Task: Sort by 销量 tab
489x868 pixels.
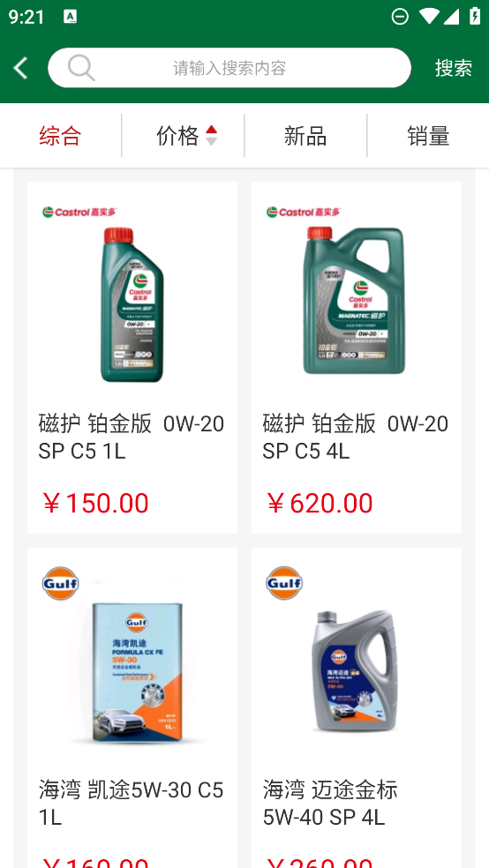Action: pos(428,136)
